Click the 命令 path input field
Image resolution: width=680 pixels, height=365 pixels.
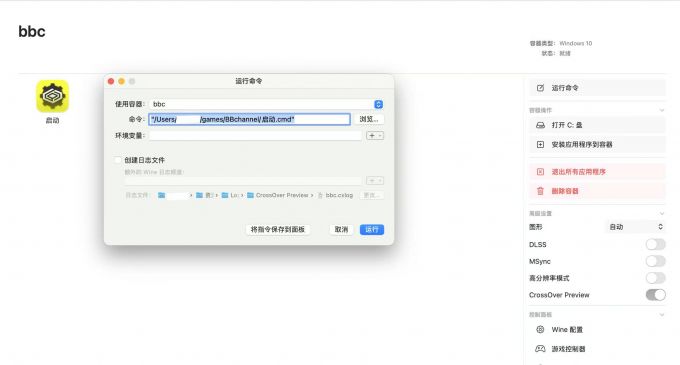coord(249,119)
